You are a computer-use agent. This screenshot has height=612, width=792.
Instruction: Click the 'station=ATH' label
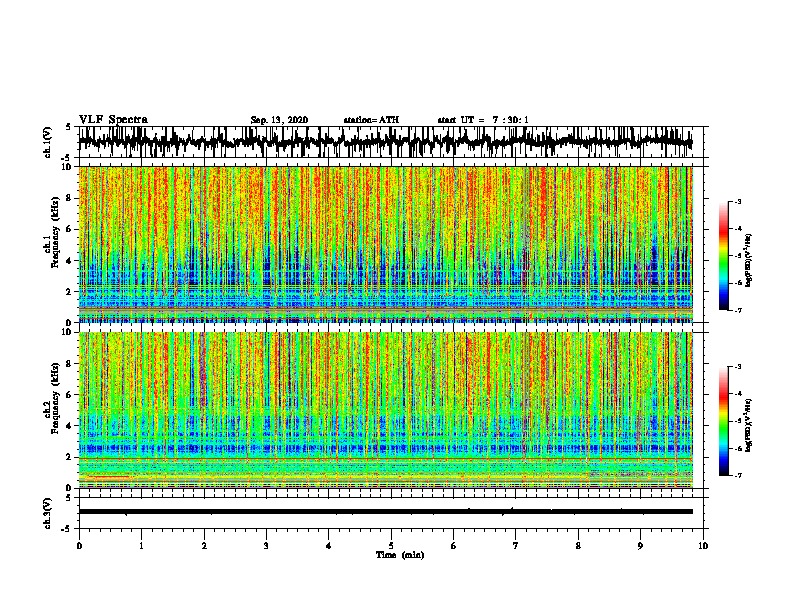click(371, 120)
